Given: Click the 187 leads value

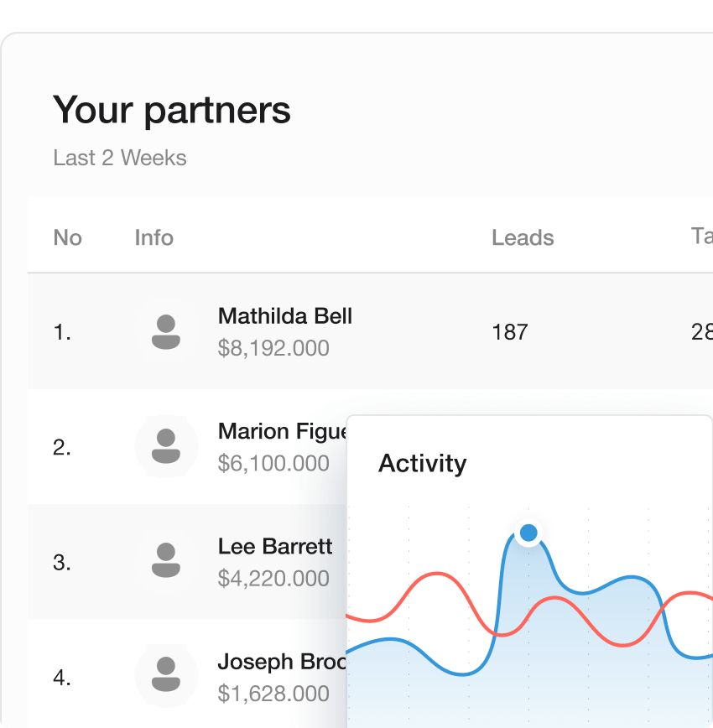Looking at the screenshot, I should point(509,332).
